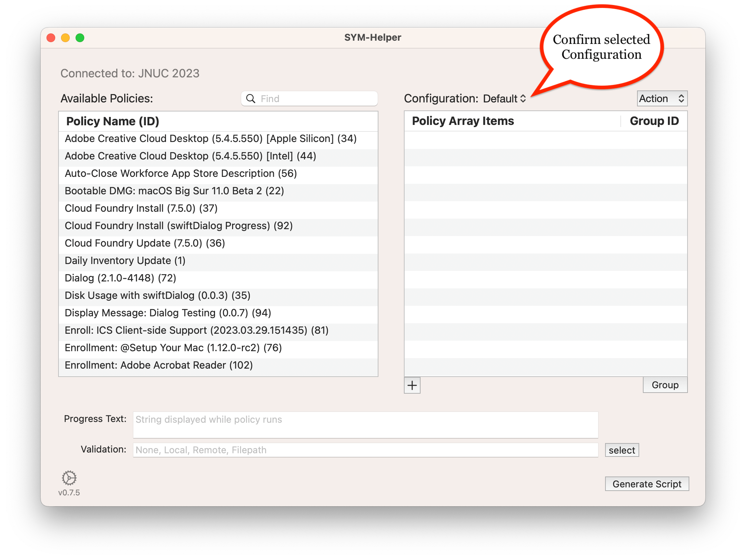Click into the Progress Text field
The width and height of the screenshot is (746, 560).
(x=365, y=425)
